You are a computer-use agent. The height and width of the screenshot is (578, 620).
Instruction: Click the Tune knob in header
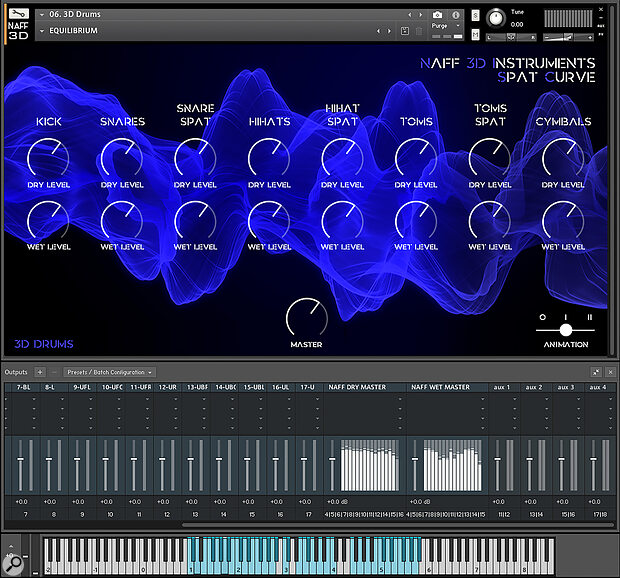(495, 18)
